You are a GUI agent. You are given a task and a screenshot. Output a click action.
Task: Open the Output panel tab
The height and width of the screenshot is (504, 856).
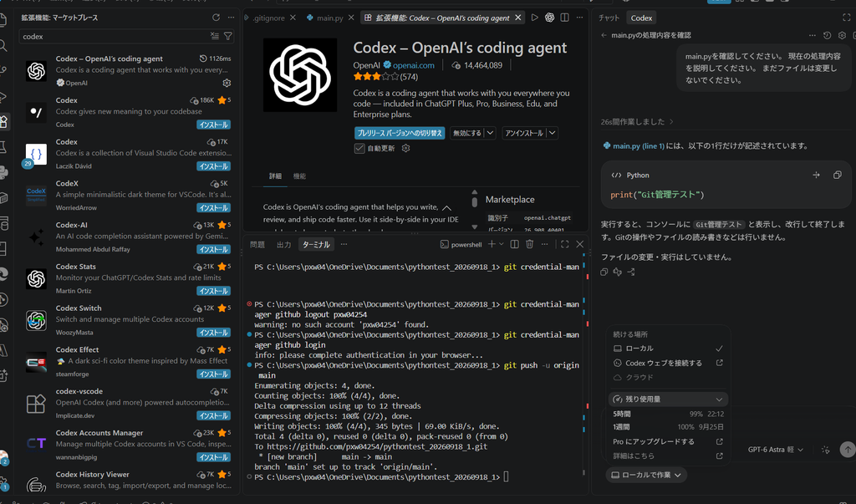tap(284, 244)
